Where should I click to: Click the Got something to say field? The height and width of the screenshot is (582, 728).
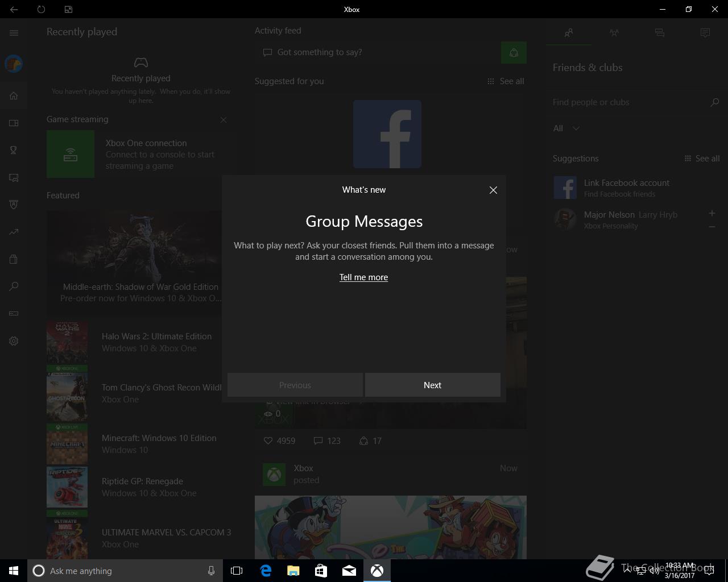click(378, 52)
